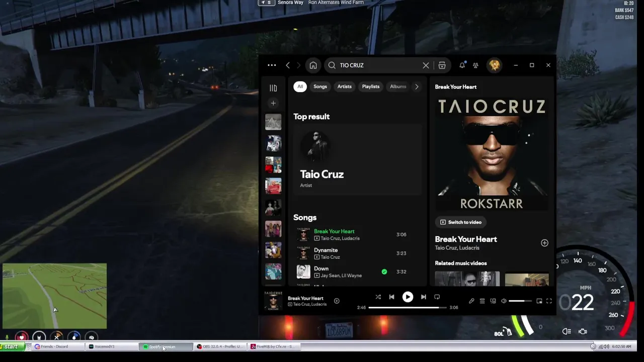Open Friend Activity icon
Screen dimensions: 644x362
[475, 65]
